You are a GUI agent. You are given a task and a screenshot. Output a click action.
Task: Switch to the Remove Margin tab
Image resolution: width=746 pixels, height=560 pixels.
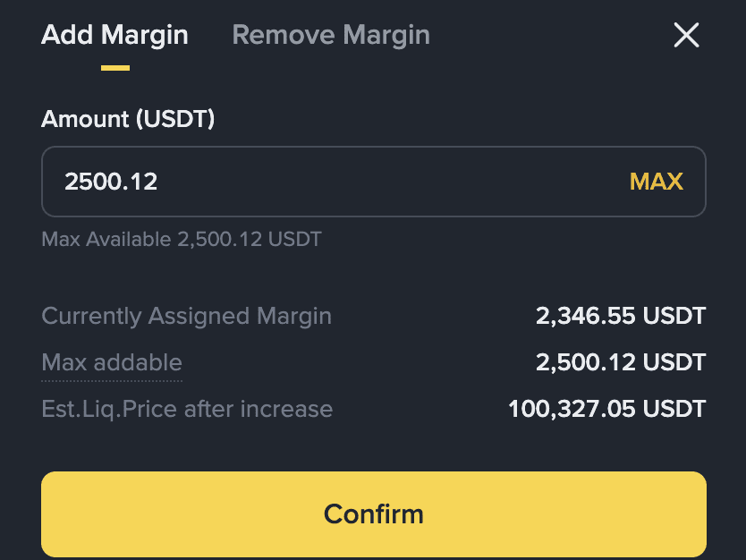tap(331, 36)
